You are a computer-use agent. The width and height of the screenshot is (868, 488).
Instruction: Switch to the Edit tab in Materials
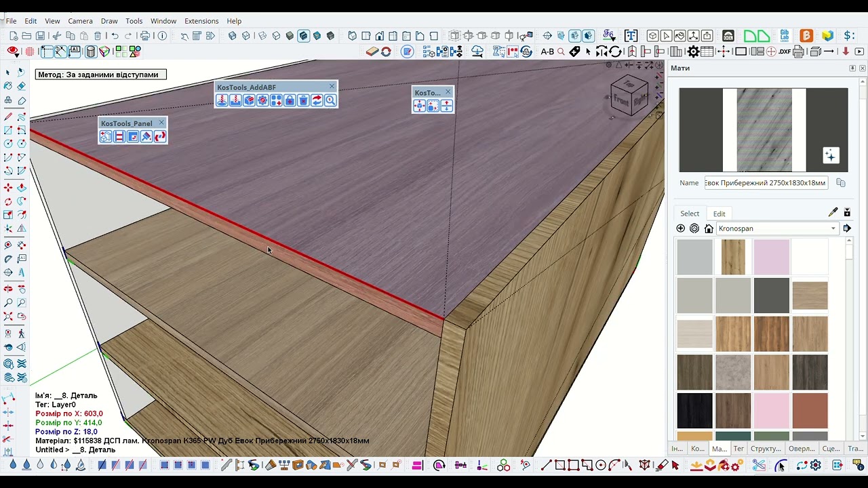coord(719,213)
